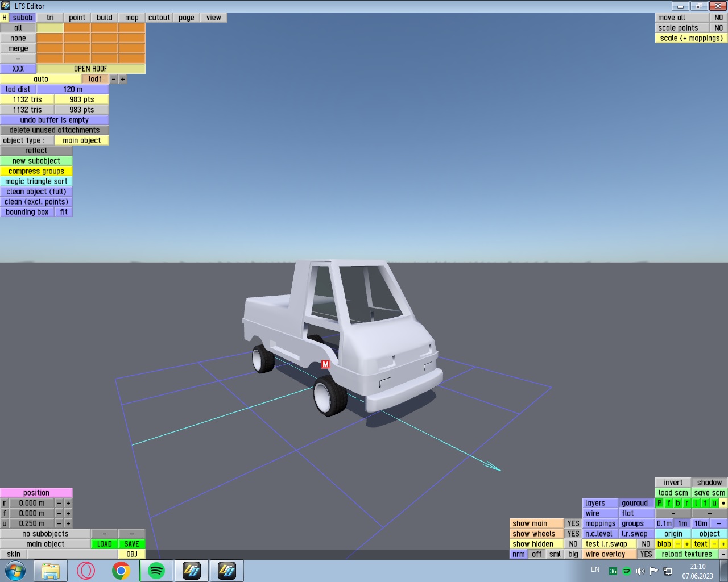Click the OBJ export button

point(132,554)
